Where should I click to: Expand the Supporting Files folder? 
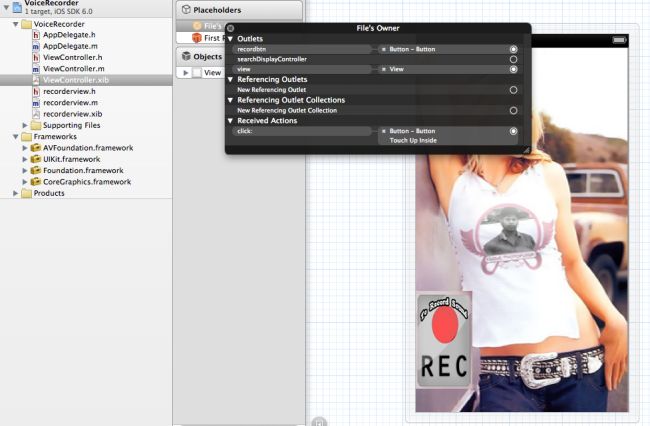click(x=24, y=125)
